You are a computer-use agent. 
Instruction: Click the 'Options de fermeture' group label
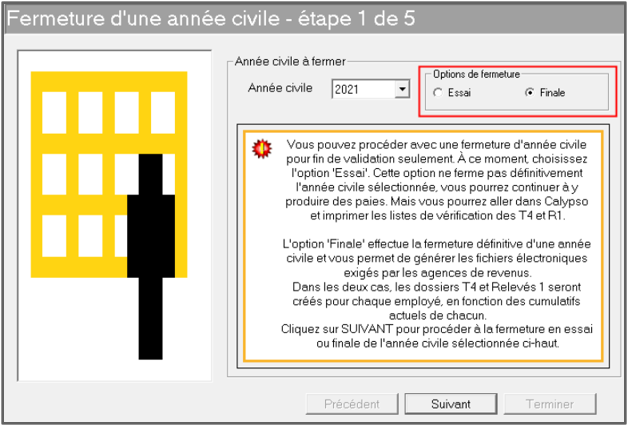pyautogui.click(x=477, y=74)
